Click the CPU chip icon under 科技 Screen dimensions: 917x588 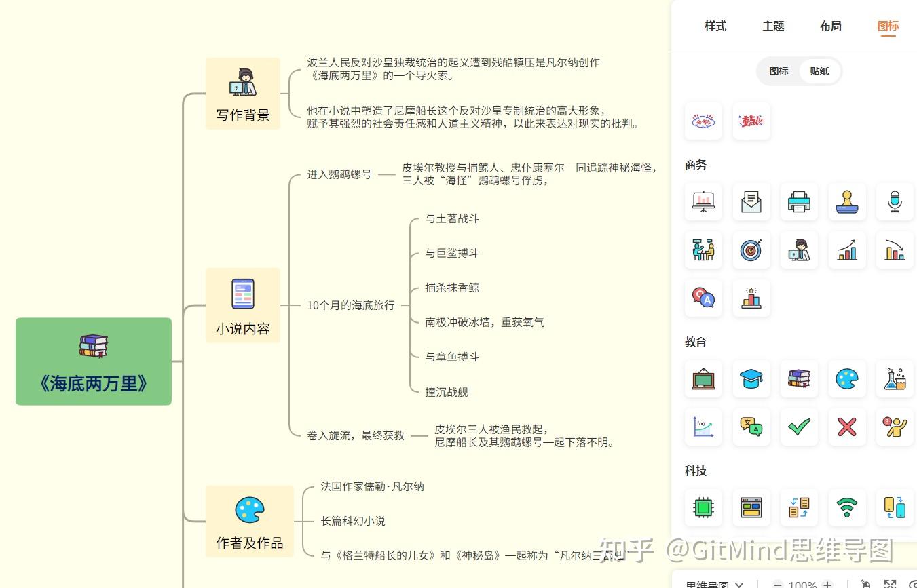click(703, 507)
